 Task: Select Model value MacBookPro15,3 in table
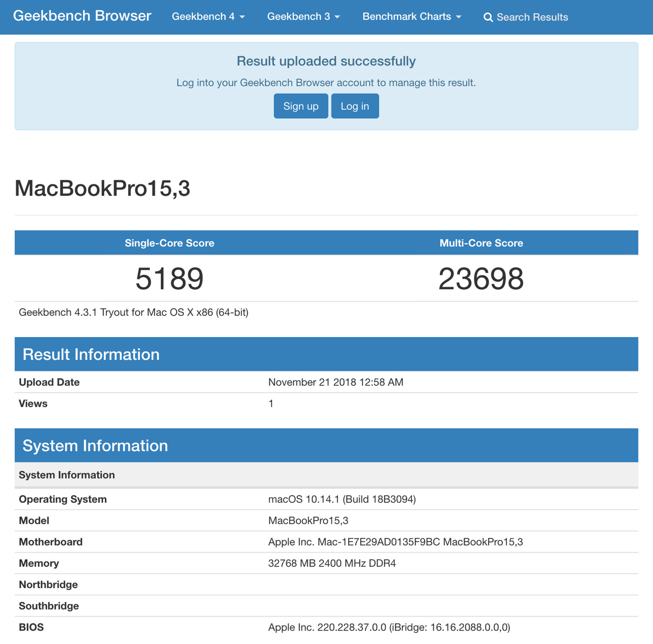308,521
